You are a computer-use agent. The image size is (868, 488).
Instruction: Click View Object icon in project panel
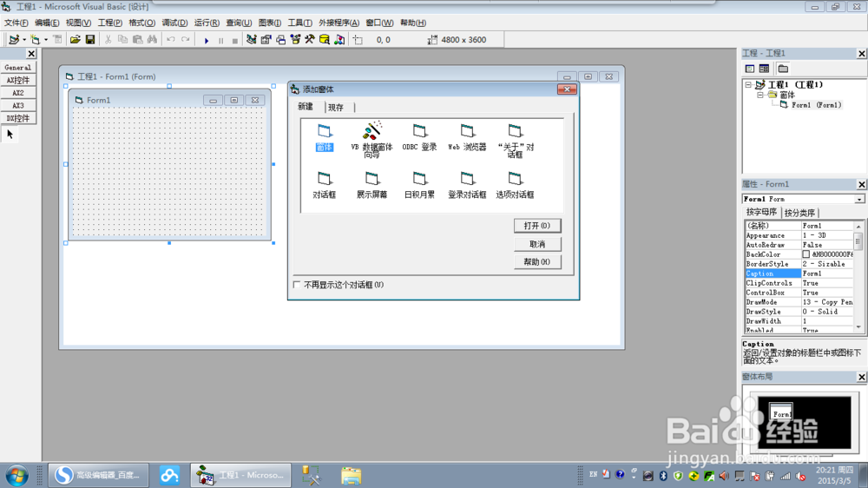[x=764, y=69]
